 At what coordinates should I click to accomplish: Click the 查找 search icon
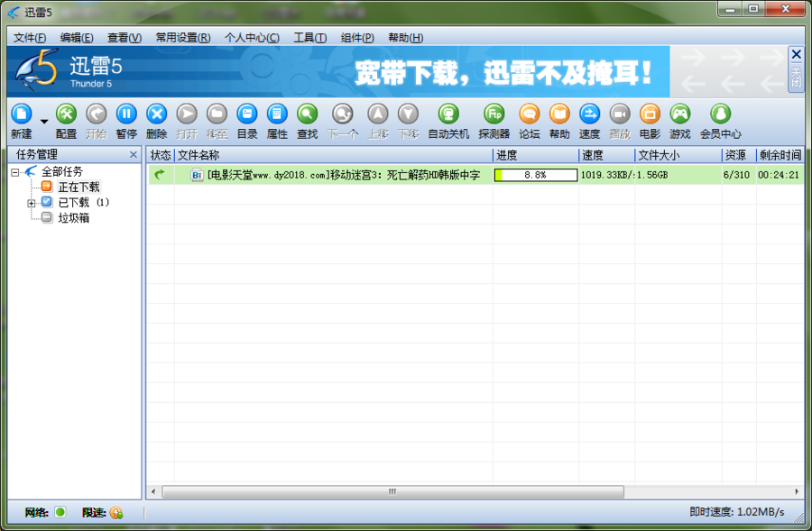[x=307, y=114]
